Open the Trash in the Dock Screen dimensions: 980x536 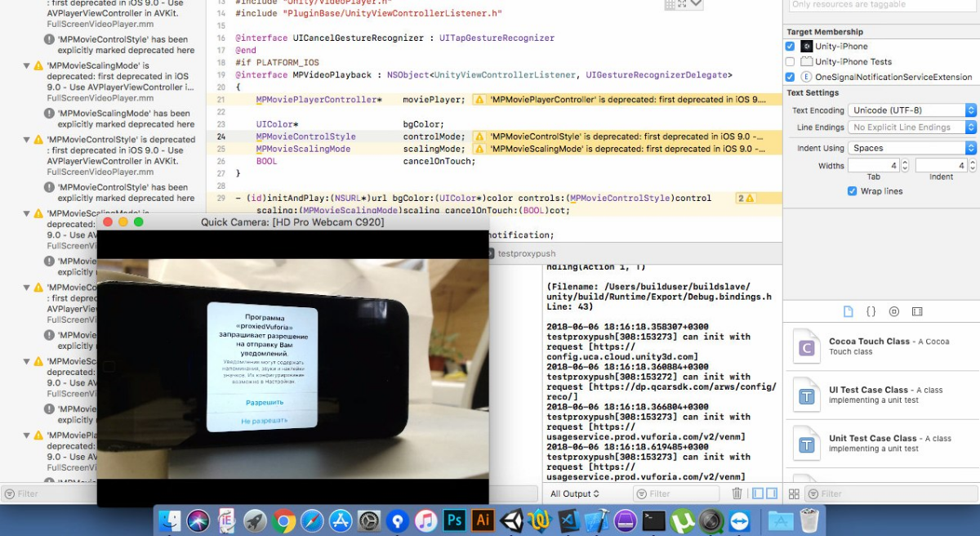tap(809, 520)
